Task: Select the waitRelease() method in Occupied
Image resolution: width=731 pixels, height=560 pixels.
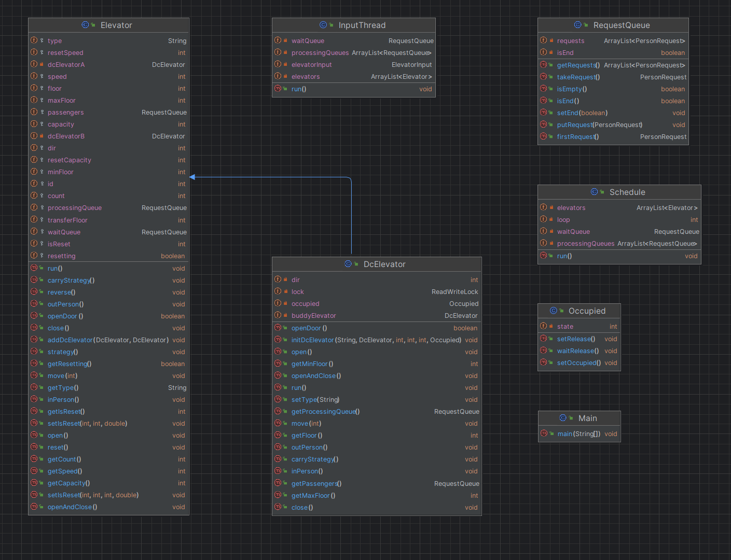Action: [579, 351]
